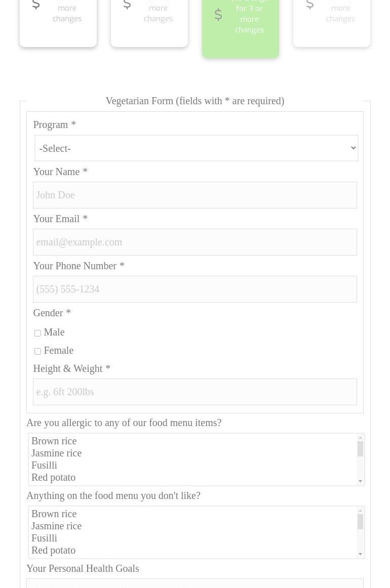This screenshot has width=390, height=588.
Task: Check the Male gender checkbox
Action: (x=37, y=333)
